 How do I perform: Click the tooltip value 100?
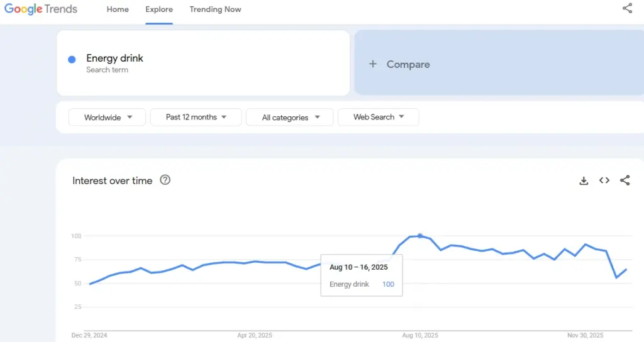point(388,284)
